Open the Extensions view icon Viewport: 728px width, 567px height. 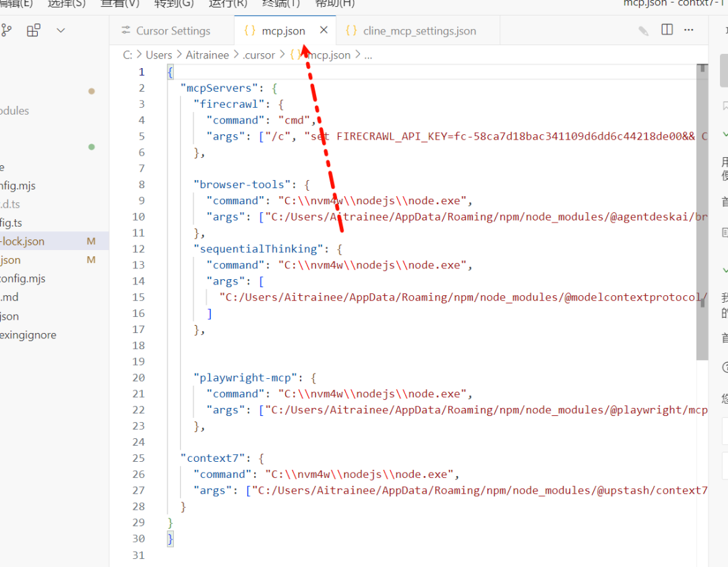33,30
